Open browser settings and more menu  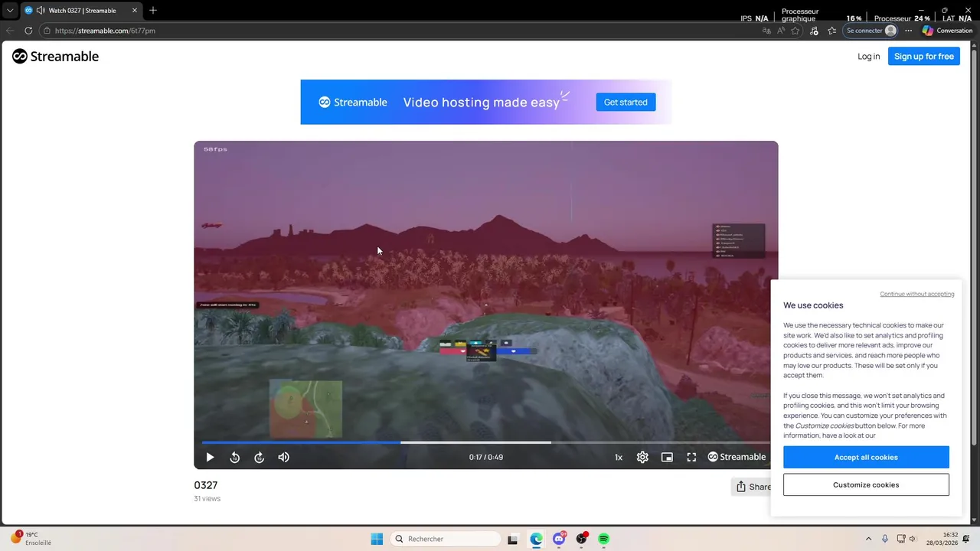tap(908, 31)
